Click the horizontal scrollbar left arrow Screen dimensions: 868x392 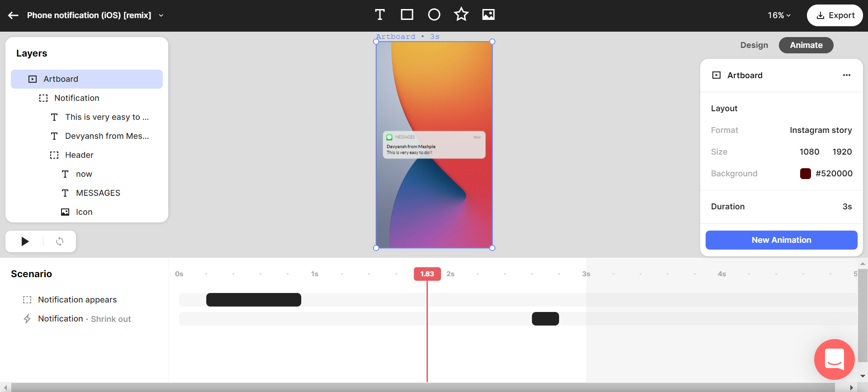click(x=5, y=387)
